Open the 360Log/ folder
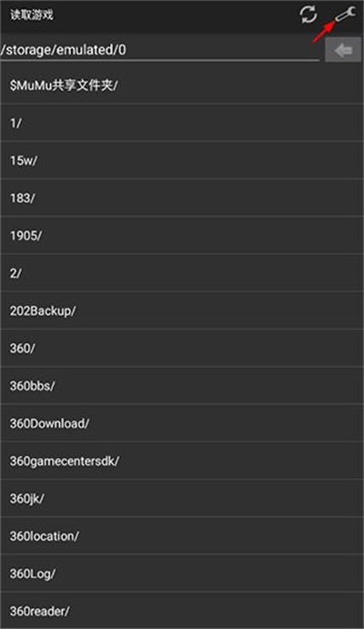This screenshot has height=629, width=364. pos(182,573)
